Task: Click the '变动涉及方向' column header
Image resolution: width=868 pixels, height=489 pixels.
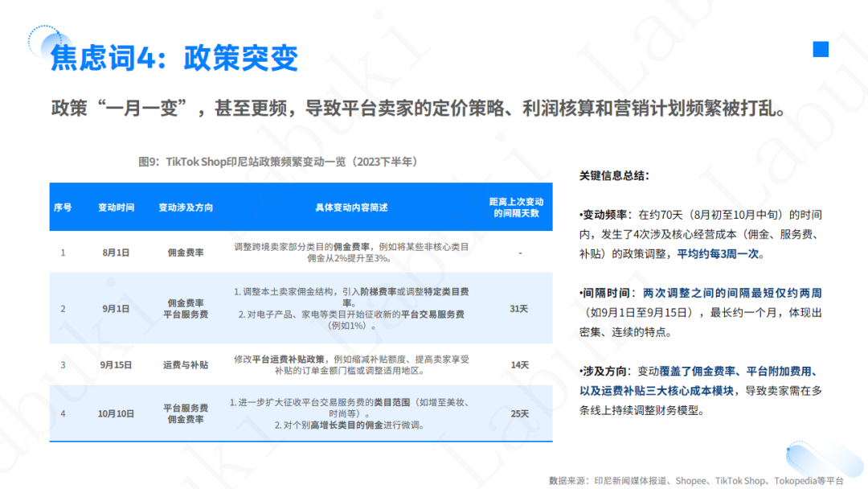Action: tap(186, 208)
